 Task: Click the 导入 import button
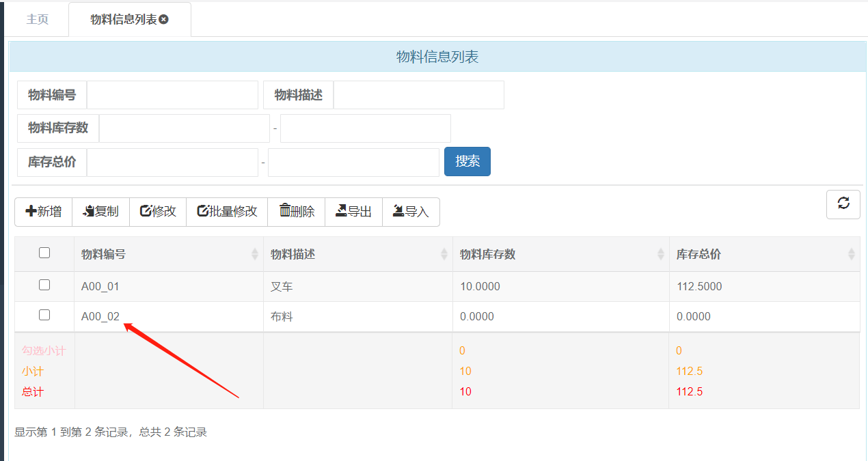coord(411,212)
